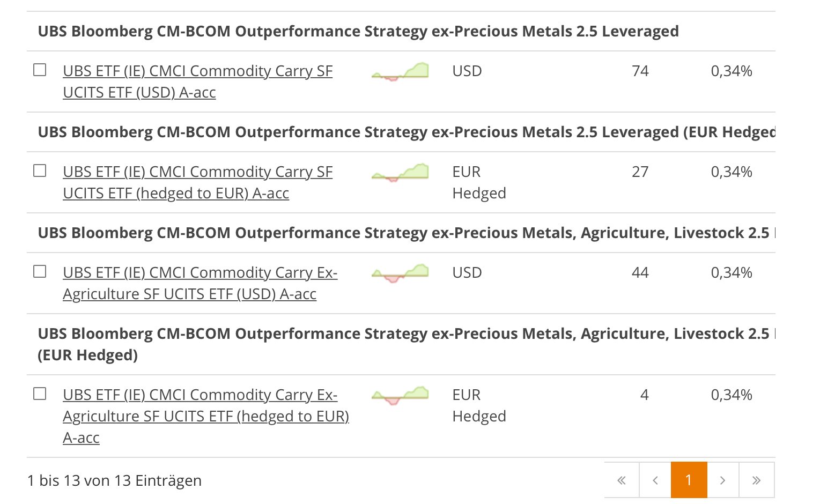The width and height of the screenshot is (820, 504).
Task: Click the ex-Precious Metals 2.5 Leveraged index heading
Action: click(358, 31)
